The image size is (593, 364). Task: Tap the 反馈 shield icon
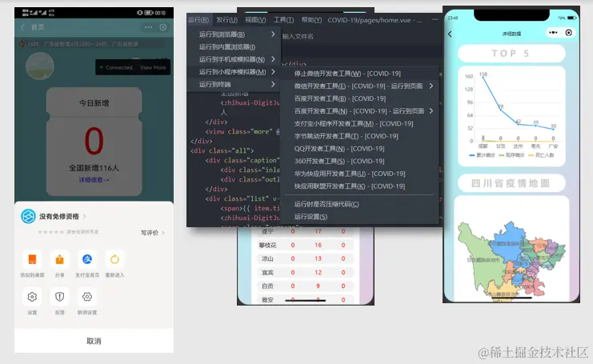(60, 297)
